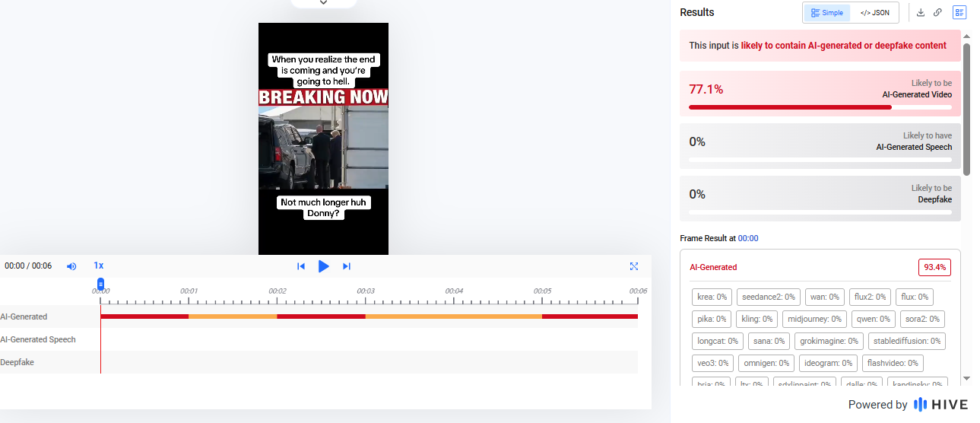Toggle the detailed results layout icon
980x423 pixels.
click(959, 13)
